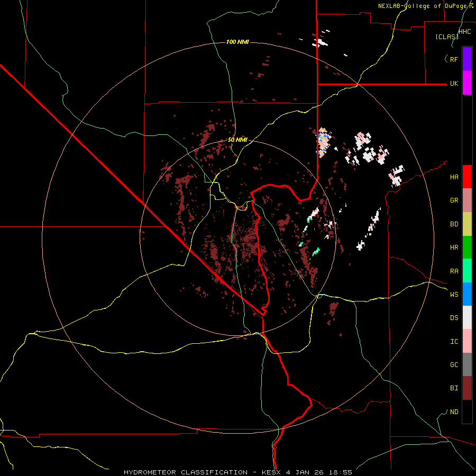Click the pink IC color swatch

(467, 341)
